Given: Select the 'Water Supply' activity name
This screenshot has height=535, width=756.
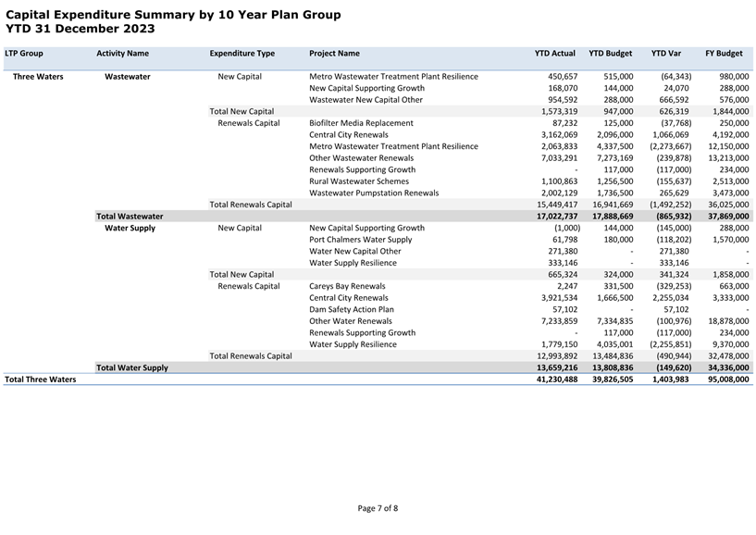Looking at the screenshot, I should click(130, 229).
